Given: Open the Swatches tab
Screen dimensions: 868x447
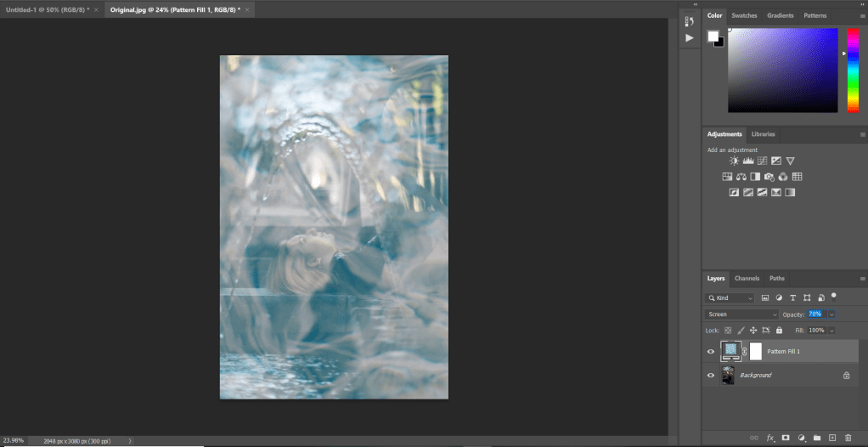Looking at the screenshot, I should coord(744,15).
